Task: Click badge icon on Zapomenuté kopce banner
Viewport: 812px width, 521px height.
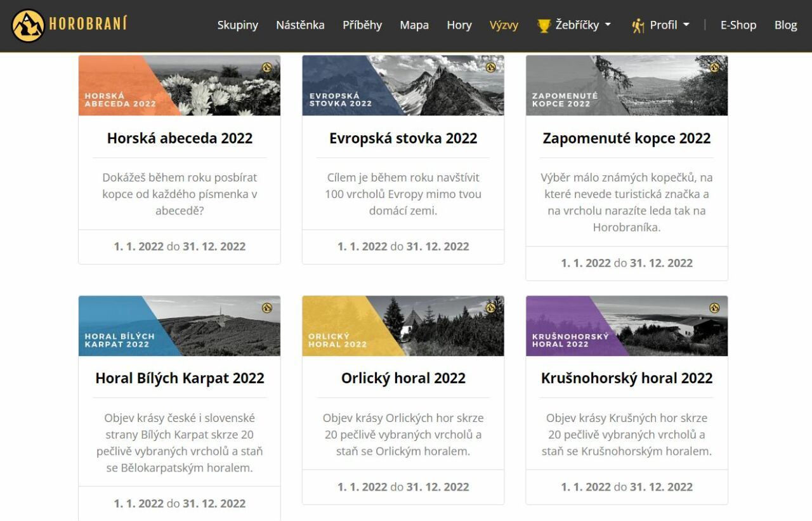Action: click(x=714, y=67)
